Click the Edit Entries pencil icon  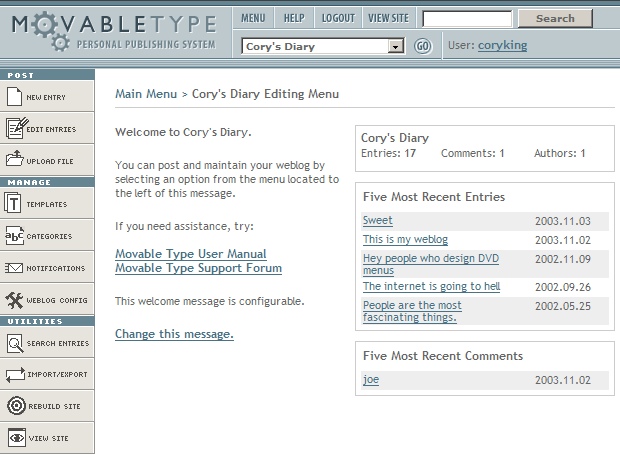tap(17, 128)
